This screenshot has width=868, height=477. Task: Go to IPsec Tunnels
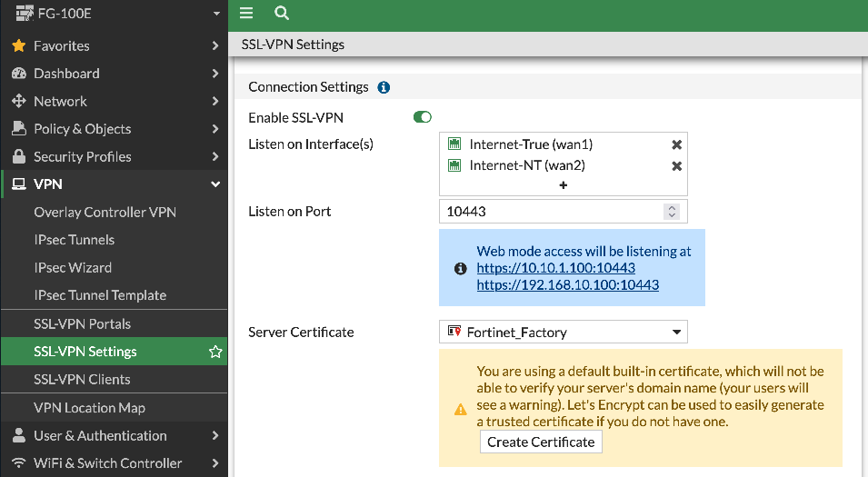tap(74, 240)
